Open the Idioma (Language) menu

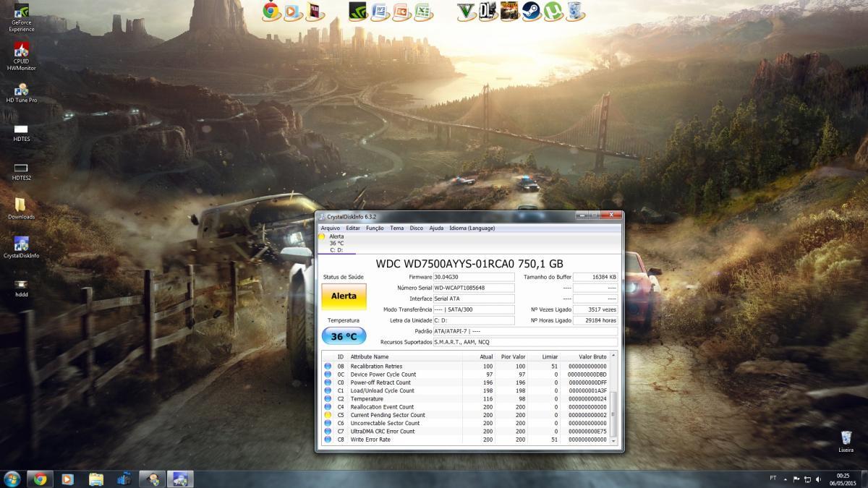click(x=472, y=228)
